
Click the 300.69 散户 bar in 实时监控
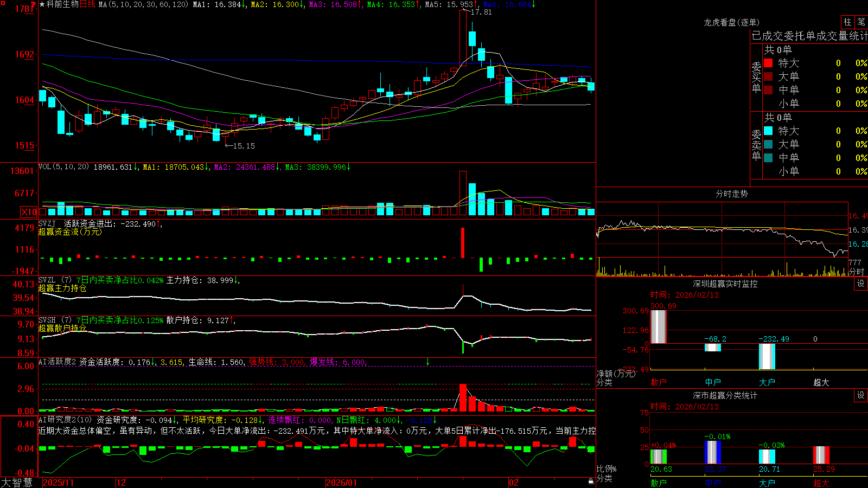[x=659, y=326]
